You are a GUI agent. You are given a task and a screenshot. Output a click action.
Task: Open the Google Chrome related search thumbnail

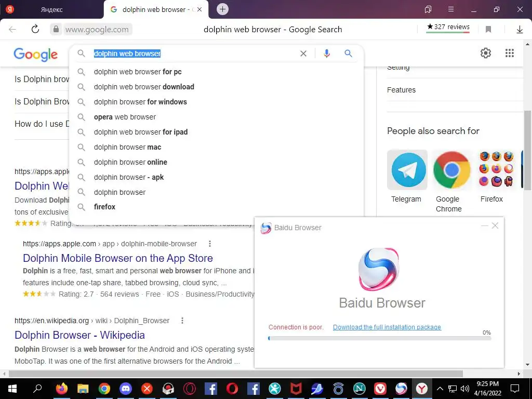(451, 170)
